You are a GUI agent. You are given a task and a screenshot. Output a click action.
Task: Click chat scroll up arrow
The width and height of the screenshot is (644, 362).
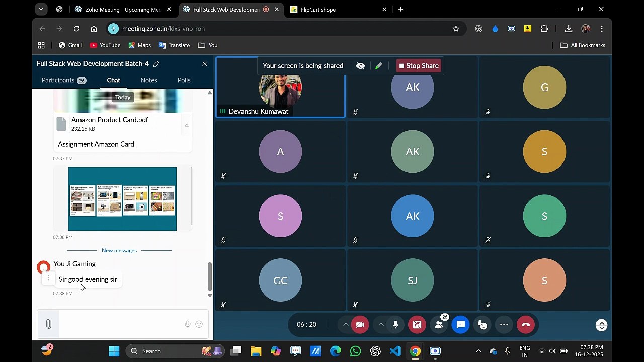(x=210, y=93)
